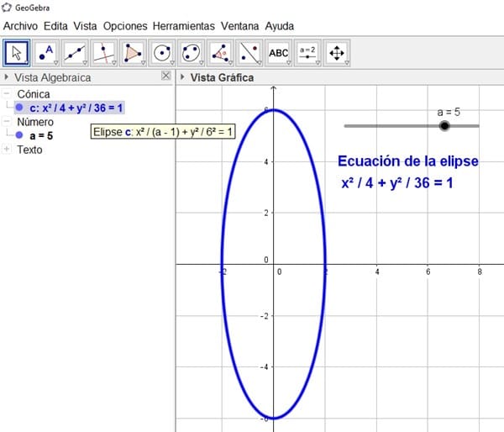Open the Ventana menu
This screenshot has height=432, width=504.
pyautogui.click(x=239, y=26)
